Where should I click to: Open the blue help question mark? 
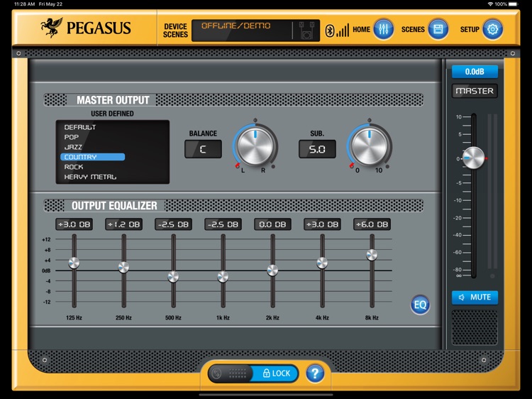pos(315,373)
